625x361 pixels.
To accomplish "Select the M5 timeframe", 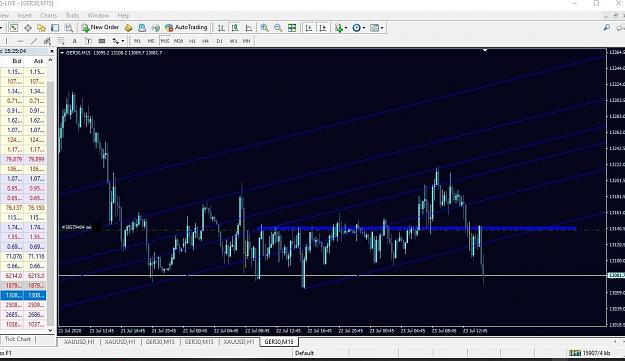I will [151, 41].
